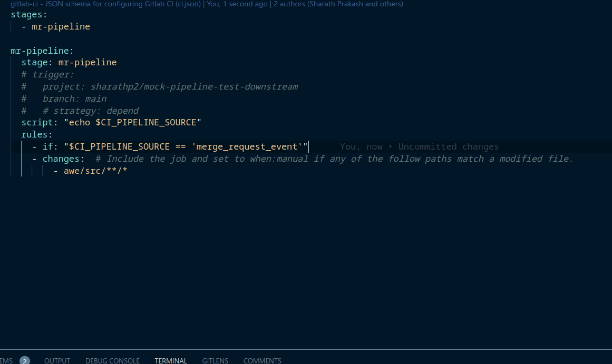612x364 pixels.
Task: Click the "stage: mr-pipeline" line
Action: click(x=69, y=62)
